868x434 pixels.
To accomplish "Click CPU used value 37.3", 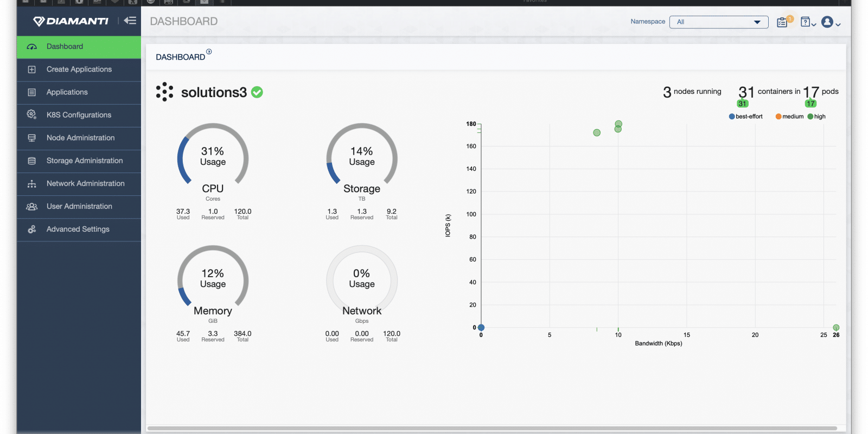I will [x=183, y=212].
